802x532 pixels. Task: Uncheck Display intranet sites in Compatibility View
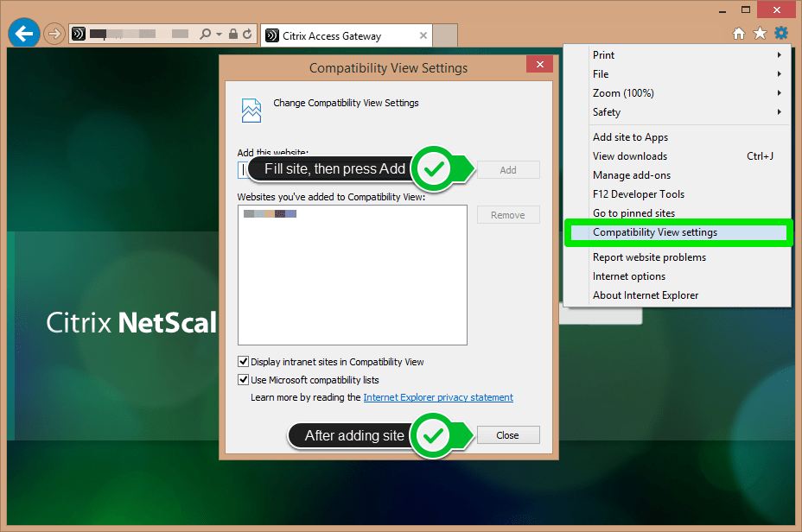click(x=245, y=362)
